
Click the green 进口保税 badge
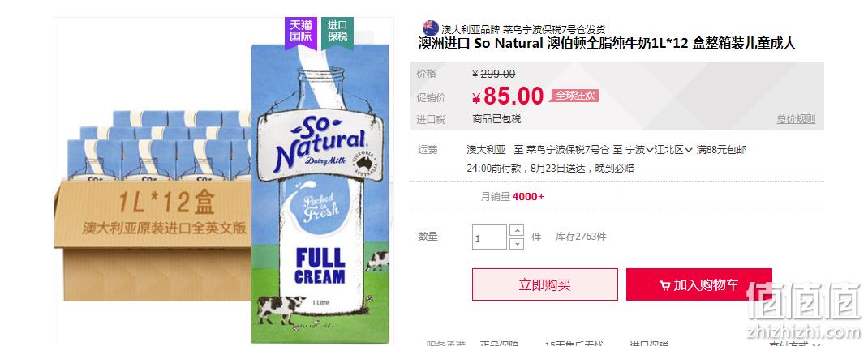tap(337, 32)
